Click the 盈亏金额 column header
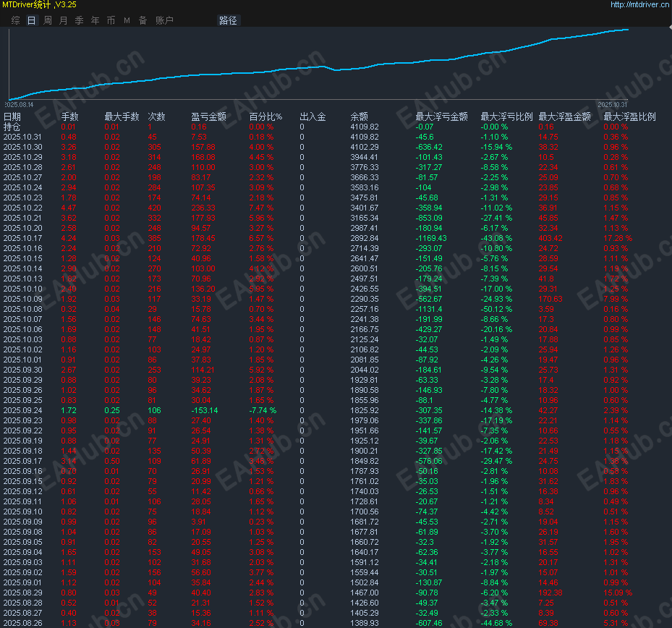Screen dimensions: 672x628 208,116
